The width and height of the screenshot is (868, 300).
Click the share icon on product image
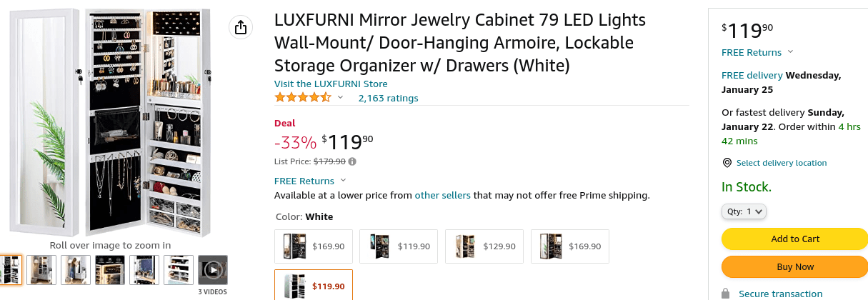pyautogui.click(x=241, y=27)
